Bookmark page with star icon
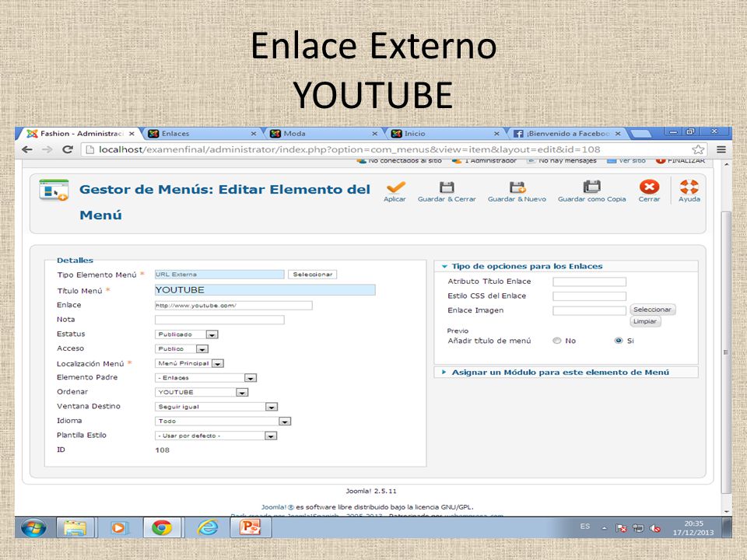This screenshot has width=747, height=560. click(x=697, y=149)
